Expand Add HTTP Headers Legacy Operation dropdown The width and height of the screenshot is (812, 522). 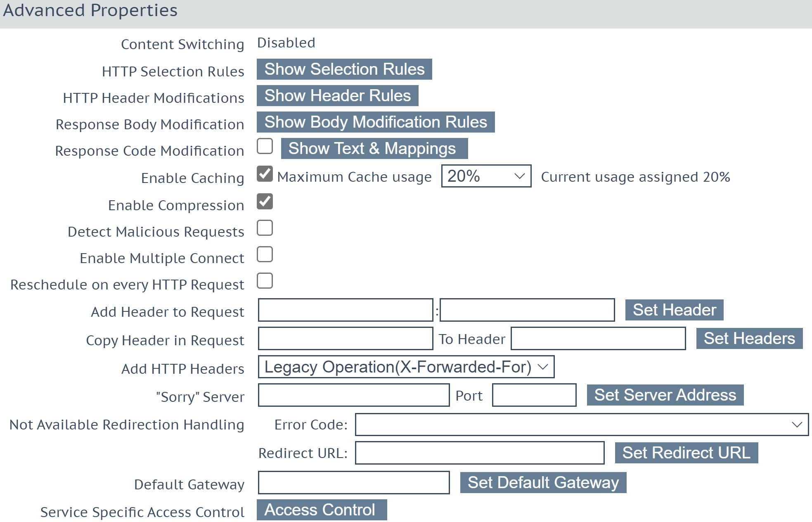pos(406,367)
